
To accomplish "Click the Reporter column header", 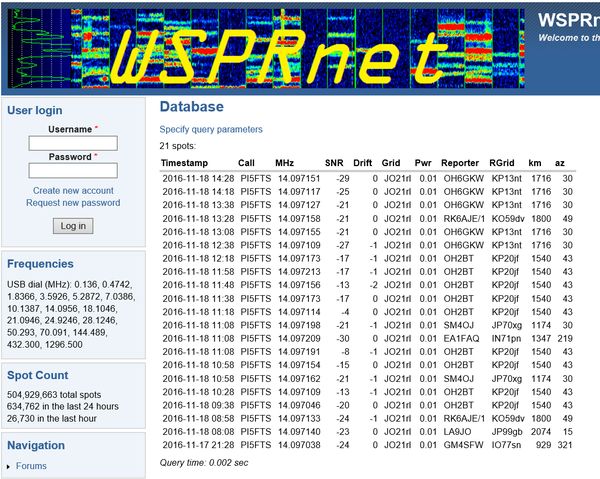I will point(460,162).
